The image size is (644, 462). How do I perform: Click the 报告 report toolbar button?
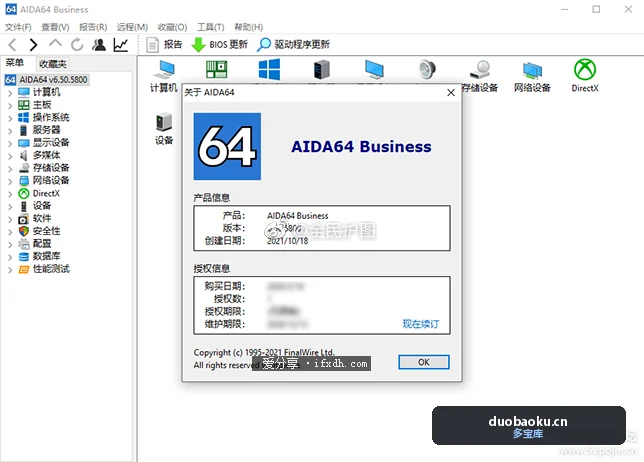[x=164, y=44]
